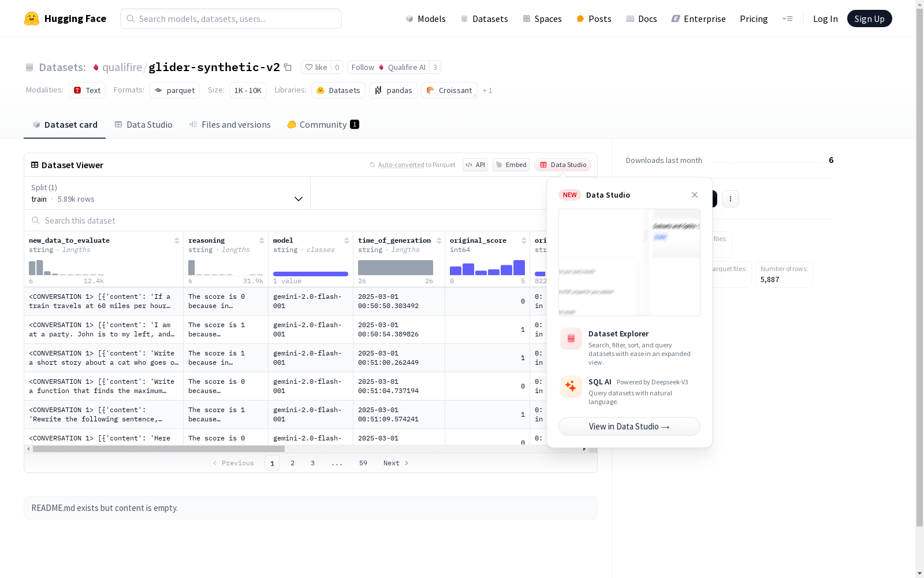Click the heart like button
Viewport: 924px width, 578px height.
click(316, 67)
